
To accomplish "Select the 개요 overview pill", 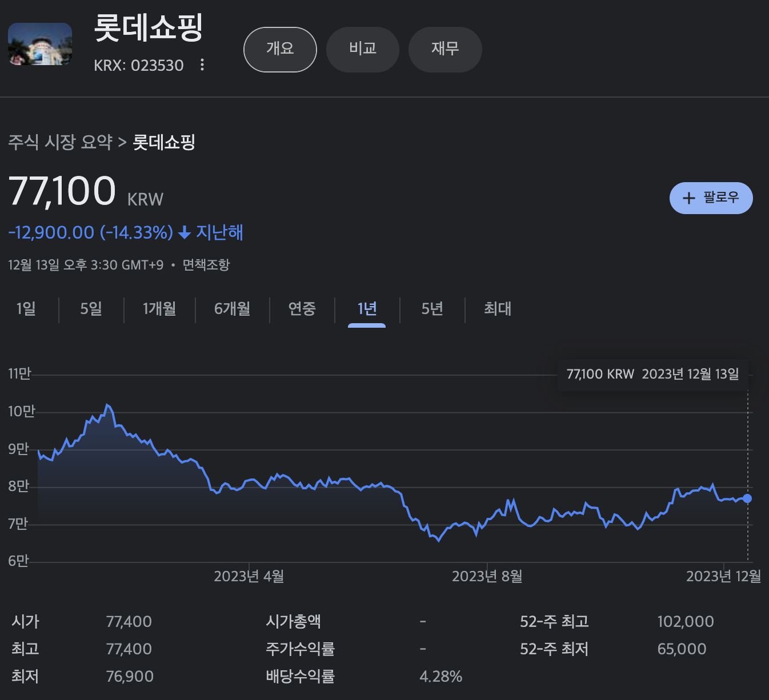I will (x=280, y=50).
